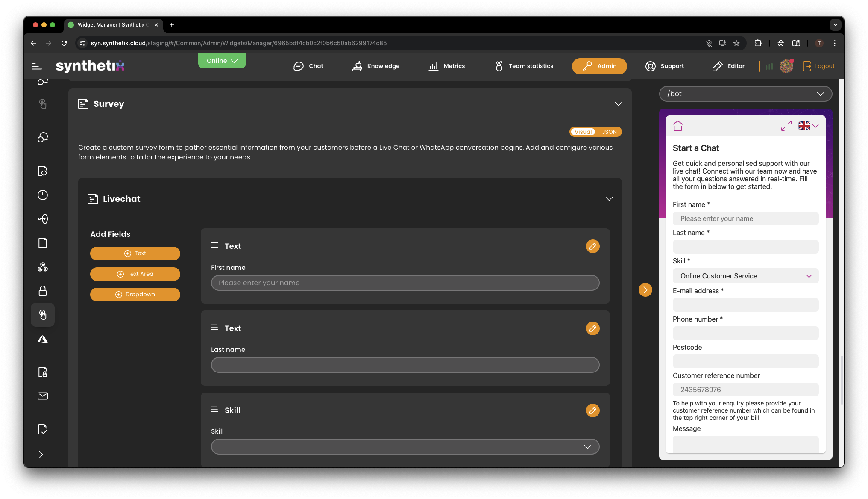Click the drag handle of Last name field
This screenshot has height=499, width=868.
pos(214,328)
